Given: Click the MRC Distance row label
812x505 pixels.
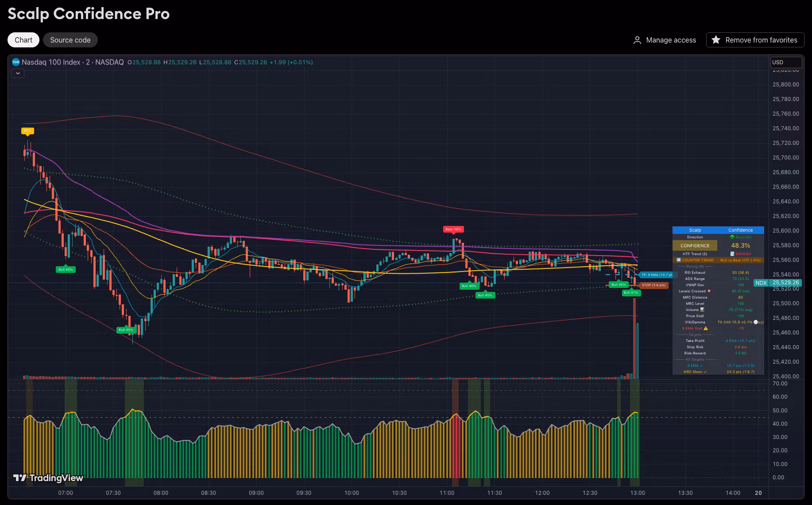Looking at the screenshot, I should (695, 297).
